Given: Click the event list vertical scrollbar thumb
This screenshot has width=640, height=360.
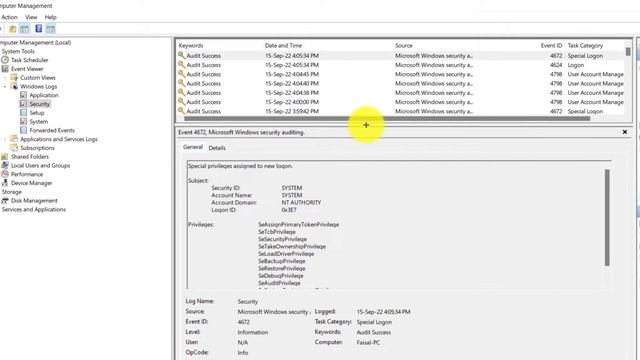Looking at the screenshot, I should [628, 52].
